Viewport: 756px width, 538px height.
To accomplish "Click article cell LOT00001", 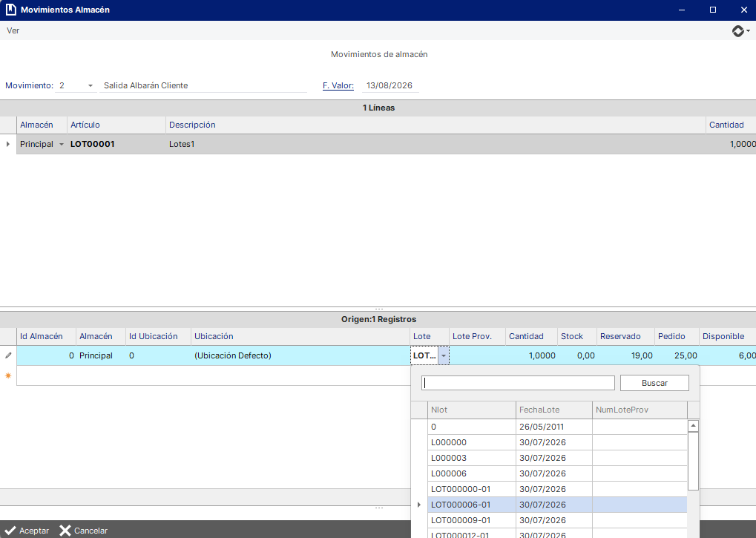I will pos(116,144).
